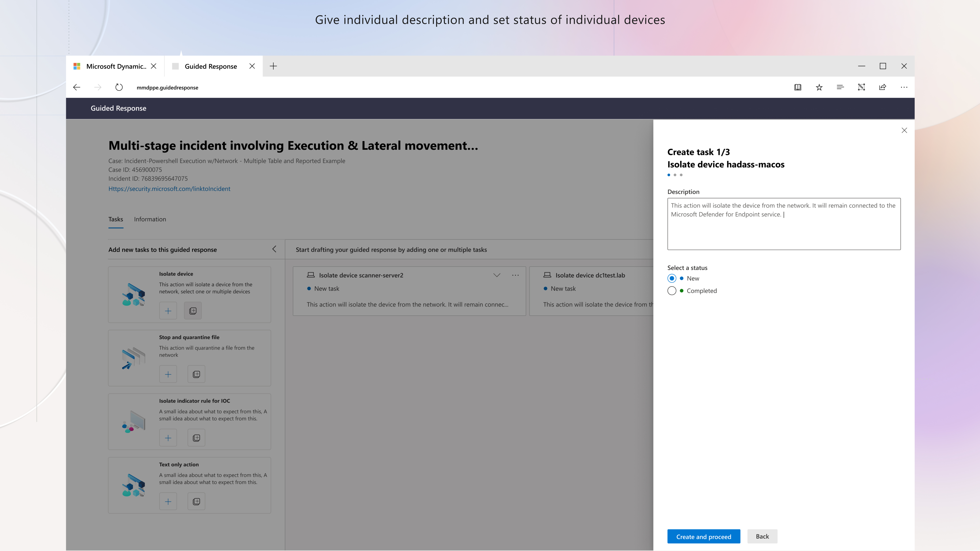Click the Back button
This screenshot has height=551, width=980.
(x=762, y=537)
